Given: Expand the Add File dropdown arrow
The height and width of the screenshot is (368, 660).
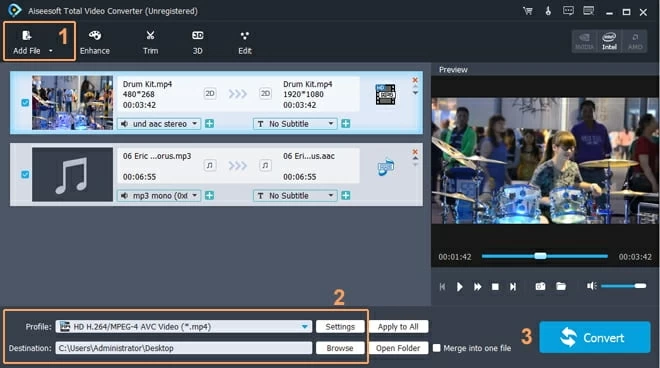Looking at the screenshot, I should pos(51,51).
